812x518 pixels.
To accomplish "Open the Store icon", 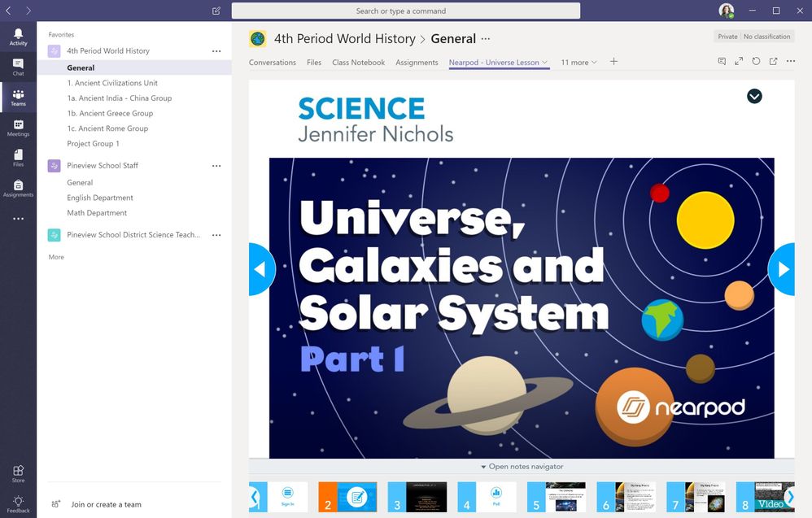I will pos(18,473).
